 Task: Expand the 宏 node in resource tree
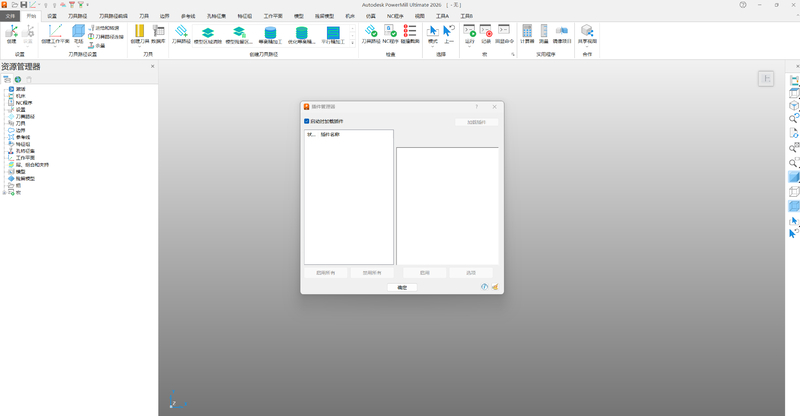tap(5, 191)
